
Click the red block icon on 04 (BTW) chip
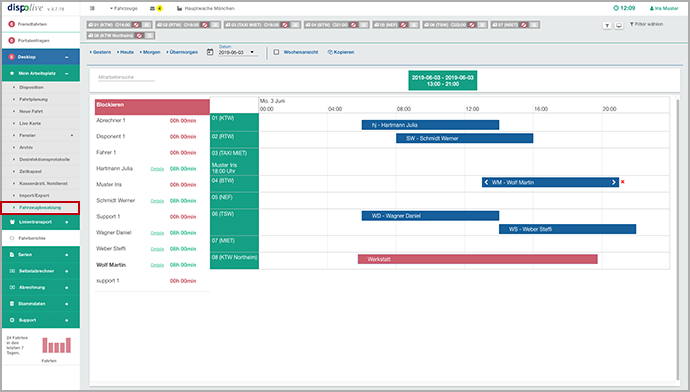(x=353, y=25)
